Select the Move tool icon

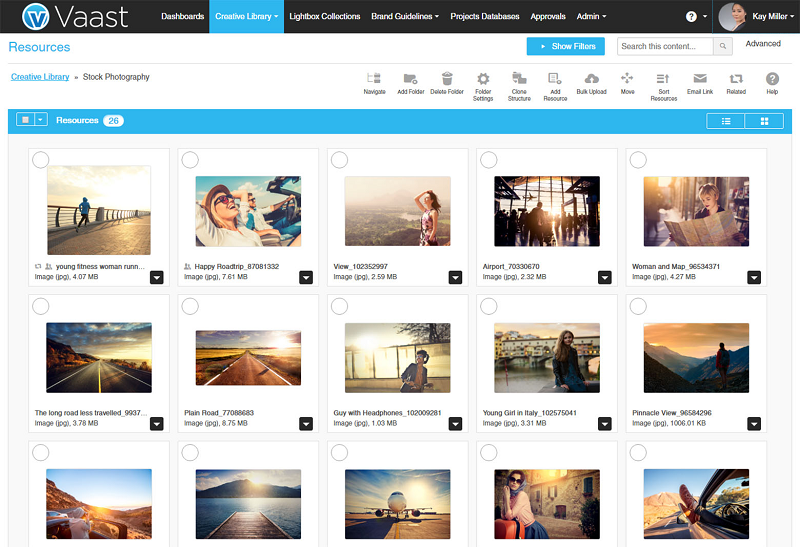(627, 78)
